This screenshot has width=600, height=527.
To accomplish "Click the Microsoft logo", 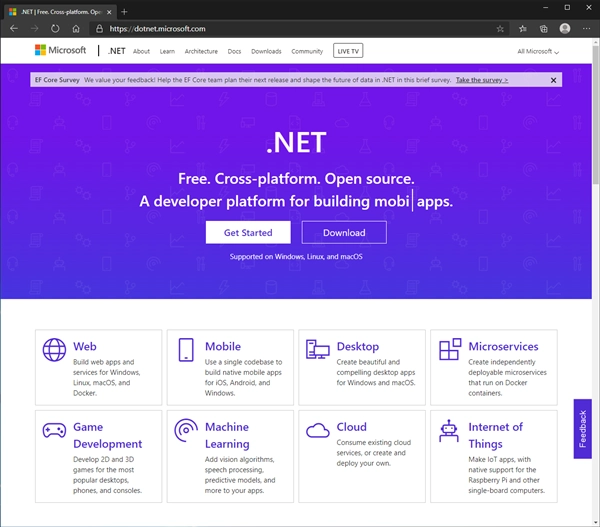I will click(x=60, y=50).
